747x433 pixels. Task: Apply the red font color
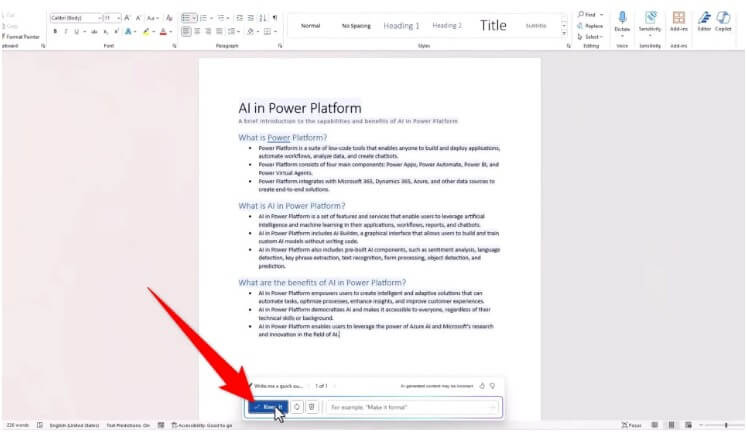click(x=163, y=31)
